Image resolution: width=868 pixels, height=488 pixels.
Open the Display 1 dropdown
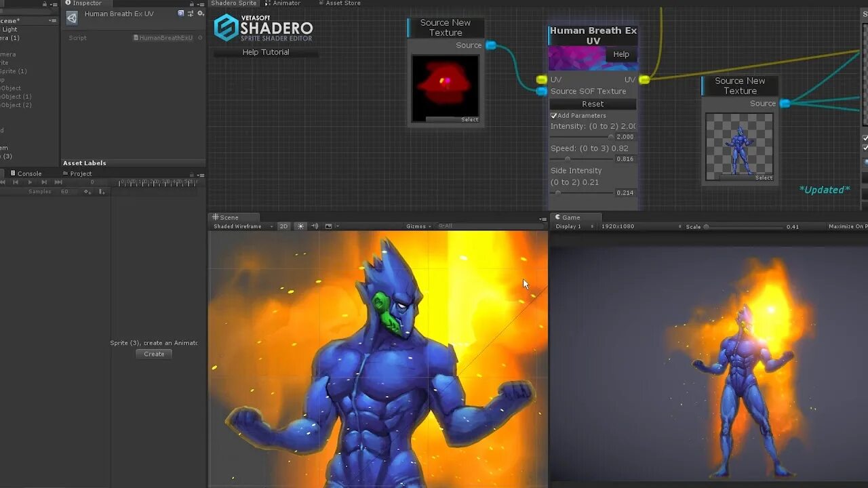(x=573, y=226)
